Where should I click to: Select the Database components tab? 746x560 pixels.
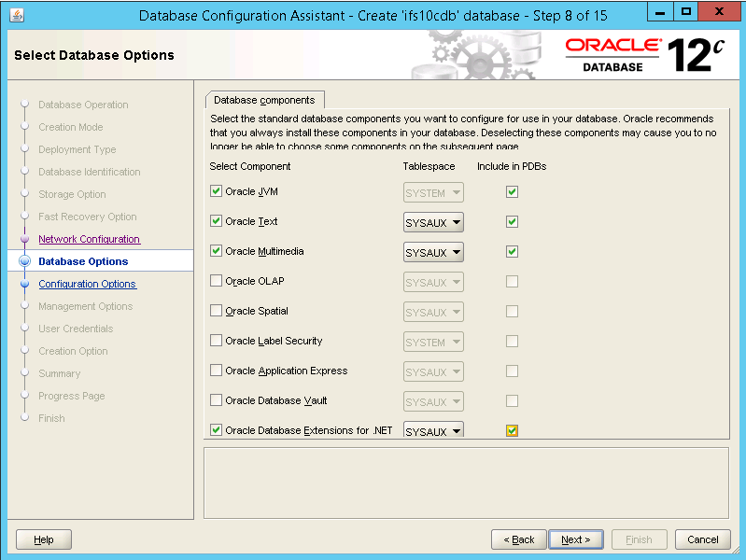264,100
